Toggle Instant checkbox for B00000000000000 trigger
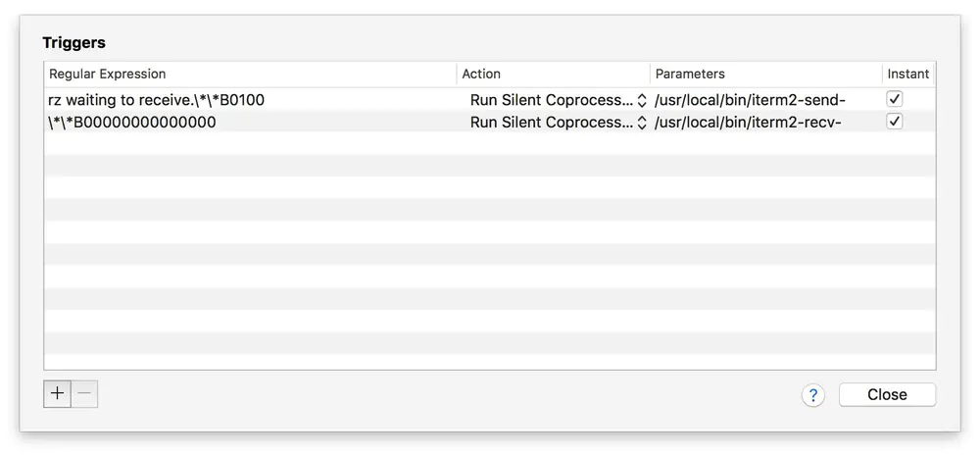The image size is (980, 456). click(895, 122)
